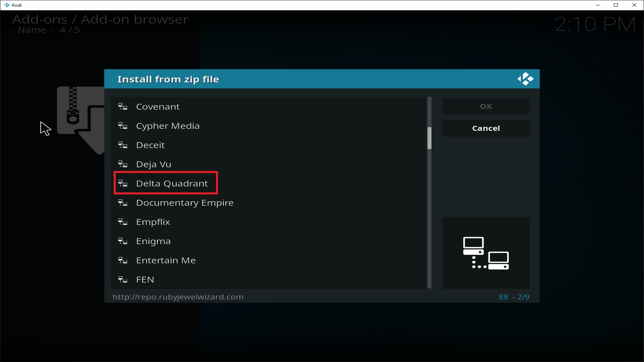Click the repo.rubyjewelwizard.com path text

pyautogui.click(x=178, y=297)
